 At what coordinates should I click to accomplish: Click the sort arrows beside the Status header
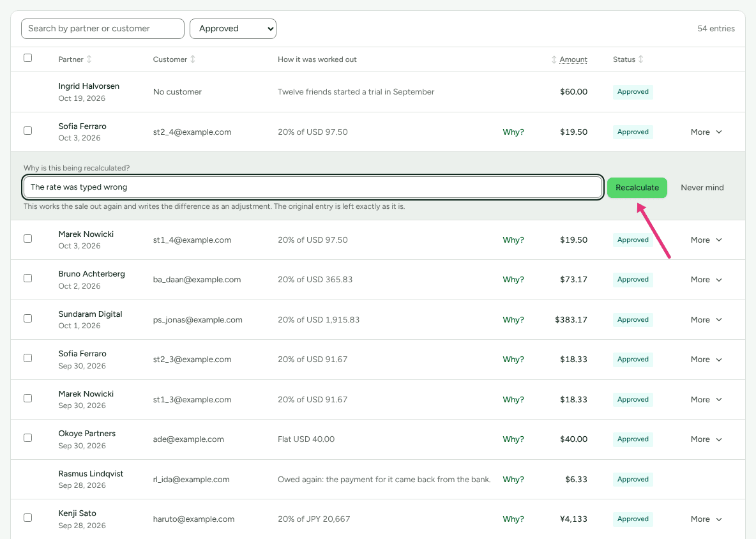pyautogui.click(x=641, y=59)
